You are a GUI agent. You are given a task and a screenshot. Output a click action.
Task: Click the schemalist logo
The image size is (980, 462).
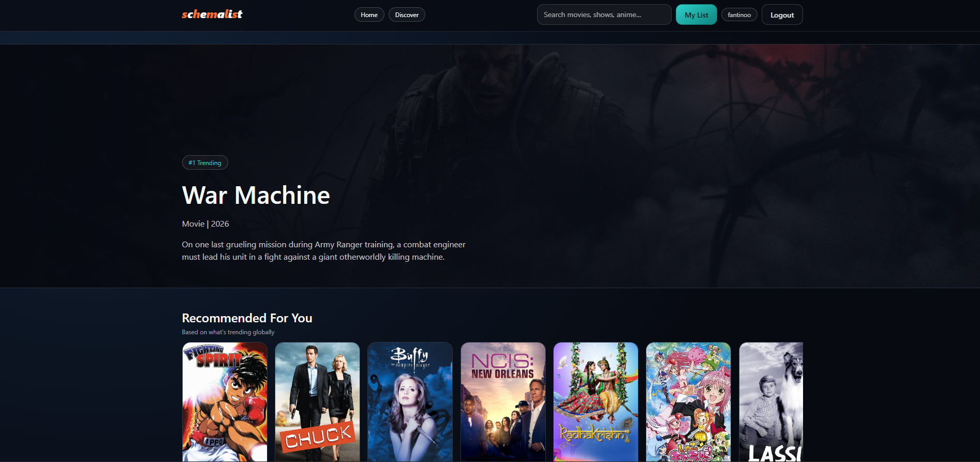[212, 14]
